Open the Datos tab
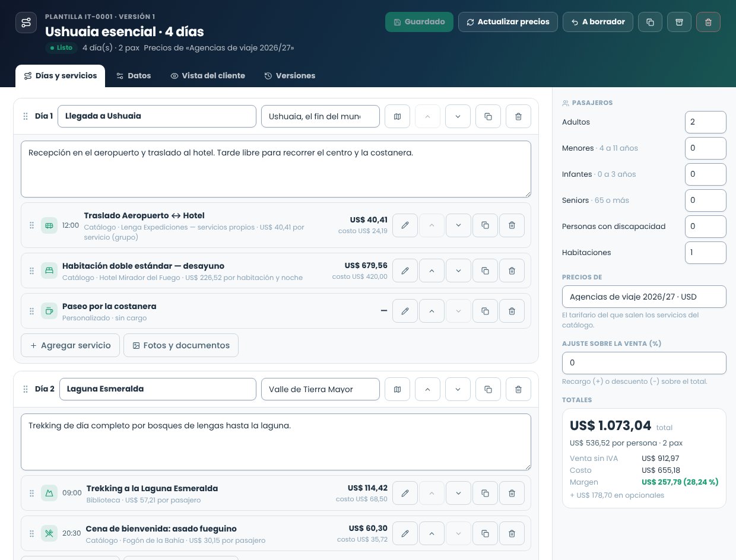 [x=134, y=76]
